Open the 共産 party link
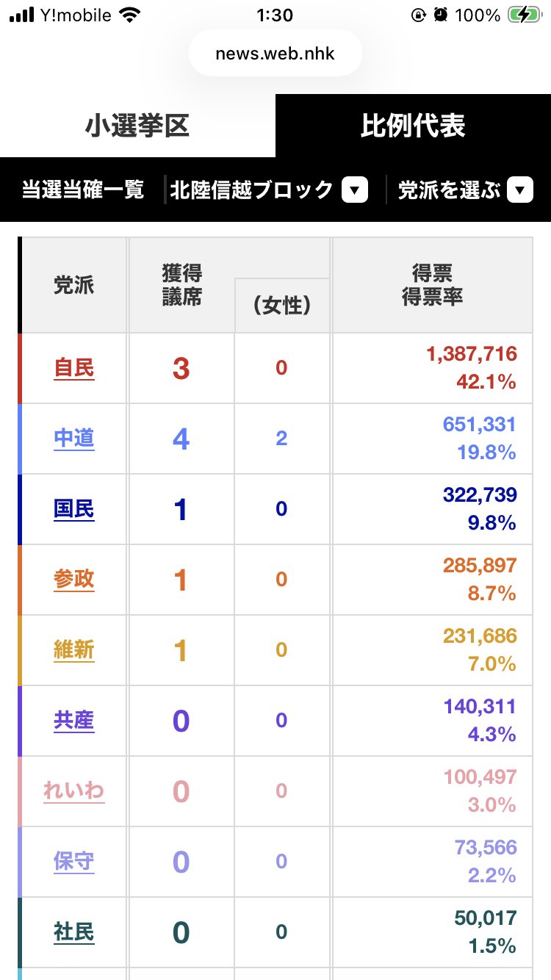The width and height of the screenshot is (551, 980). [x=74, y=721]
